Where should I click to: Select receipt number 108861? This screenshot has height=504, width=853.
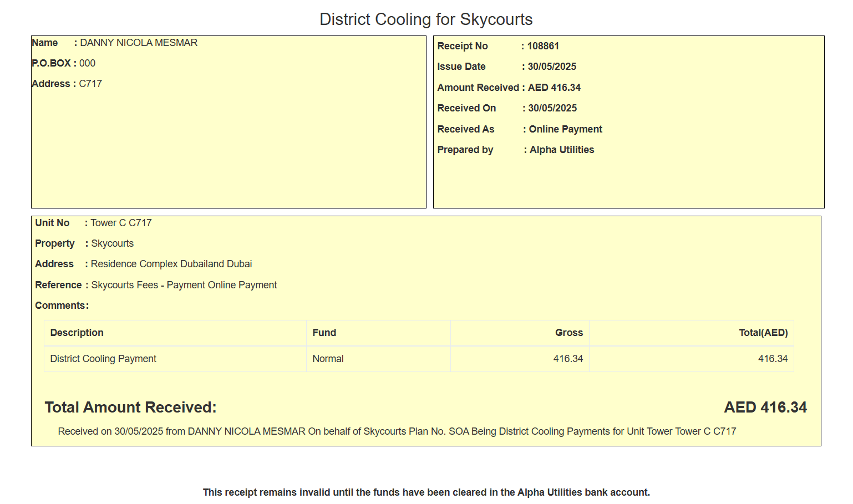[x=543, y=46]
